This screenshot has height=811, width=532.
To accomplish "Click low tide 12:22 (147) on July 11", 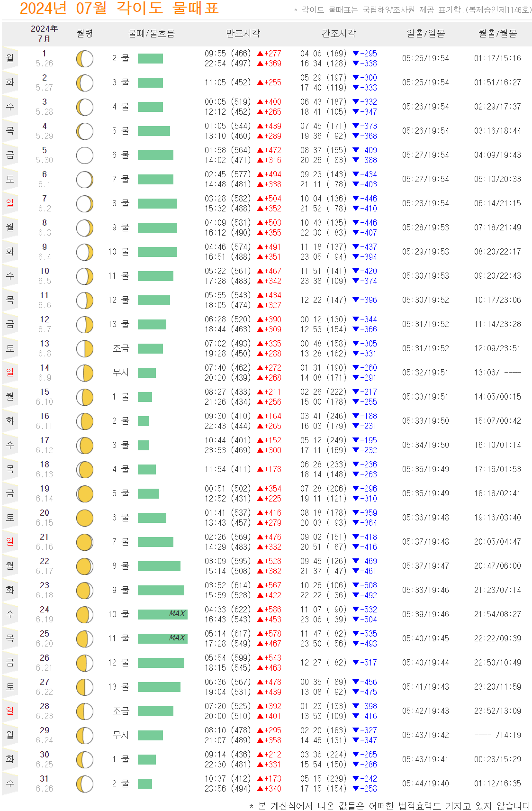I will click(x=324, y=300).
